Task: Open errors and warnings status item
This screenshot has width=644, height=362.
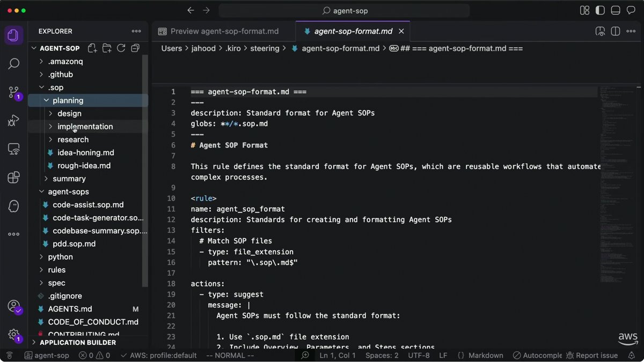Action: (x=94, y=355)
